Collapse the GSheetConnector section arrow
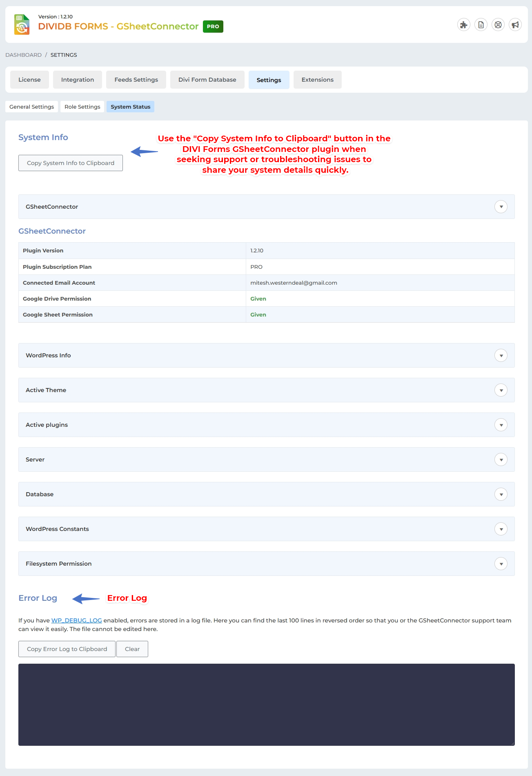 [x=501, y=207]
